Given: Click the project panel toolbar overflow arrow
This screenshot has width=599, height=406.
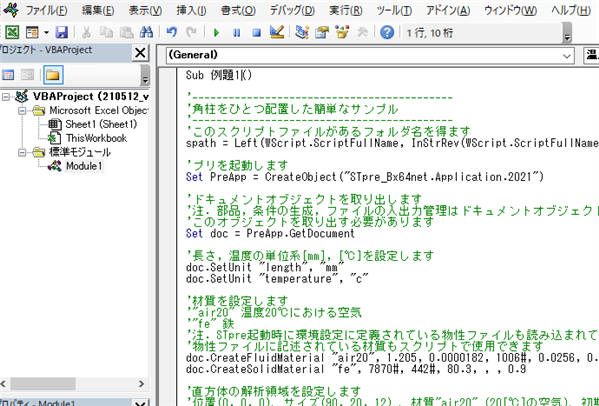Looking at the screenshot, I should 145,75.
